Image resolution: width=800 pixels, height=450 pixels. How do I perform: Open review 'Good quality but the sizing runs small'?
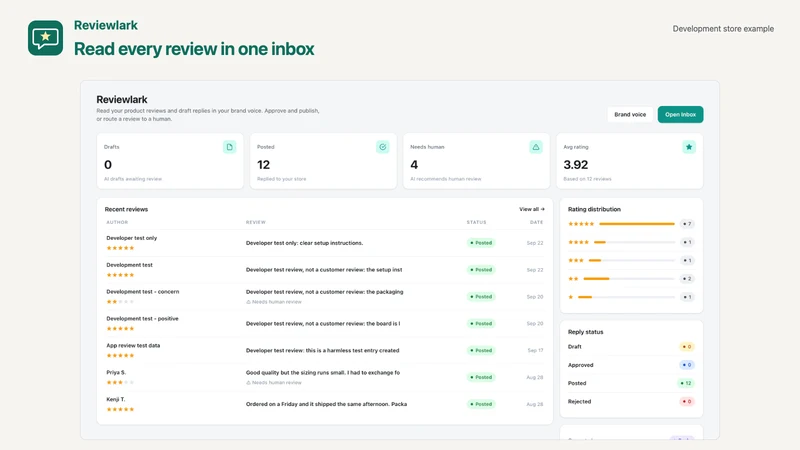pos(323,372)
